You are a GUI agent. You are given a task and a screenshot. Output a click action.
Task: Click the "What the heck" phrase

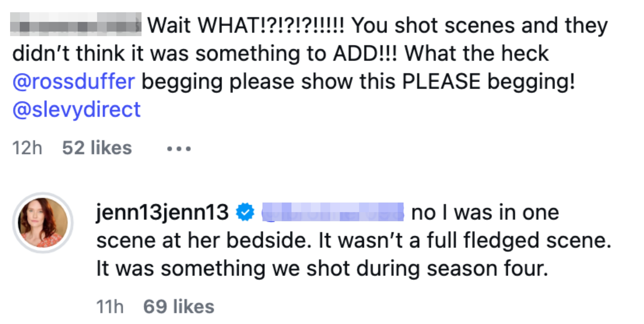[477, 53]
